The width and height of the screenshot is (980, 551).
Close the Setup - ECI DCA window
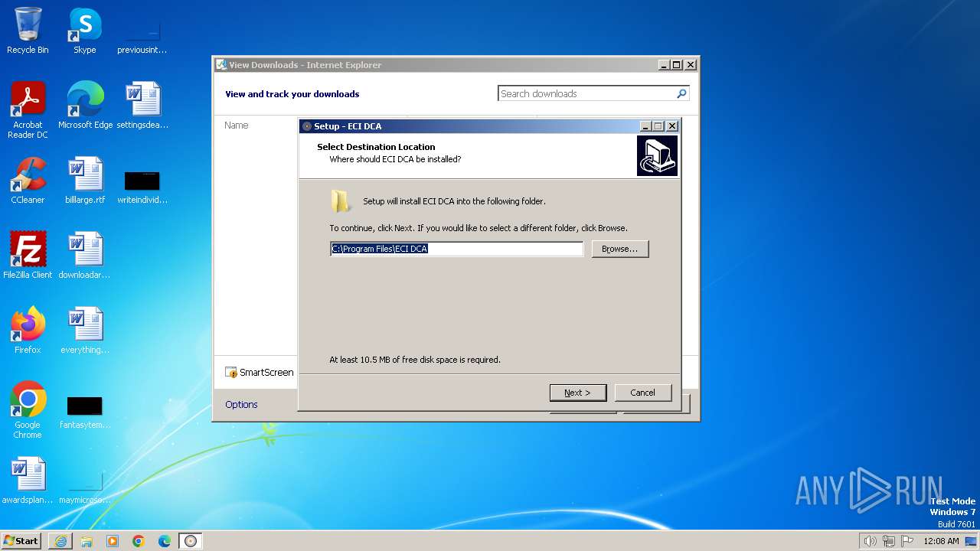[x=672, y=126]
